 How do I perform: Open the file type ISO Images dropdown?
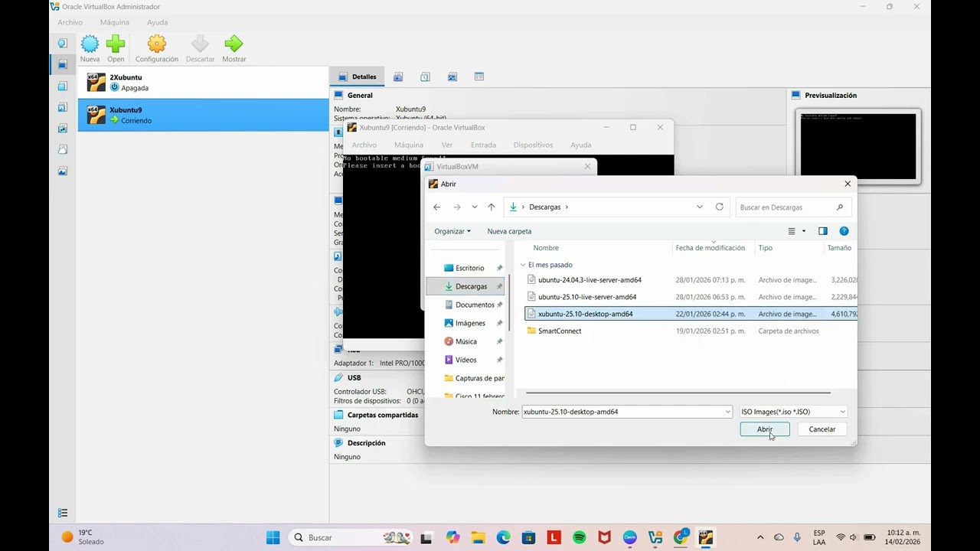point(793,412)
